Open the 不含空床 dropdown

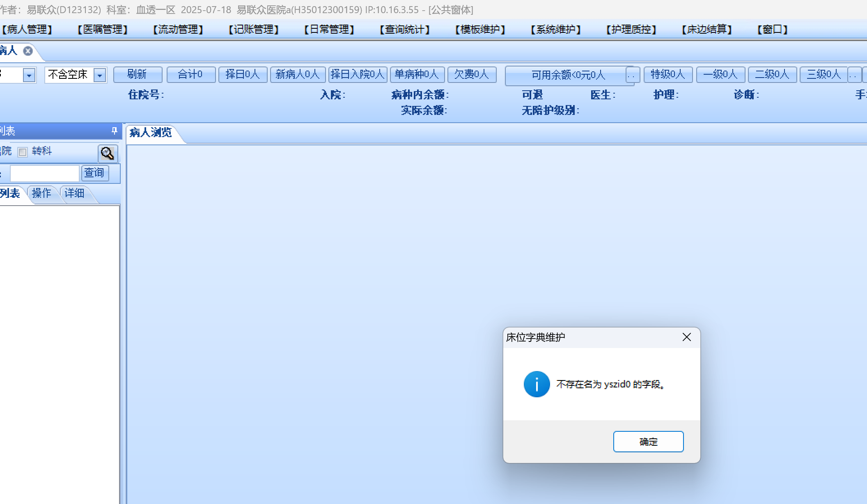[x=100, y=75]
